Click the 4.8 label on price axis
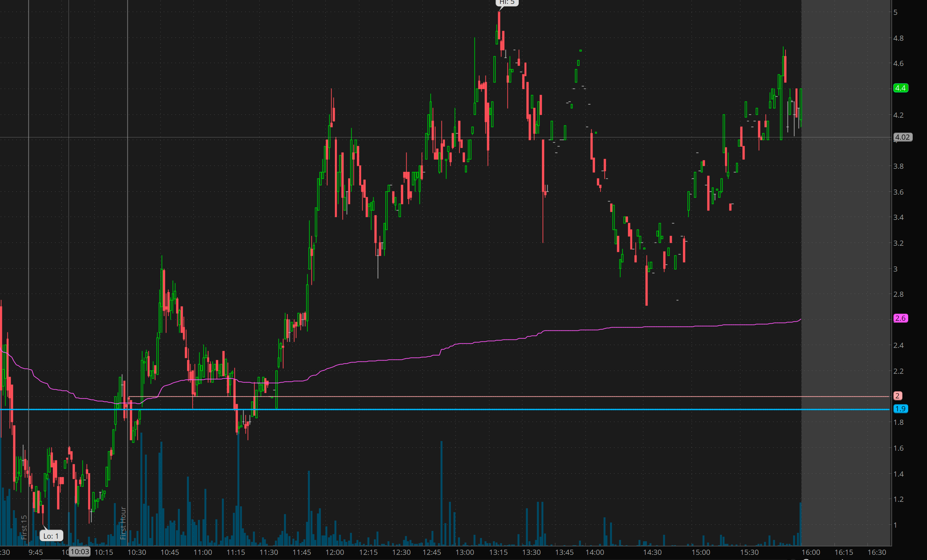This screenshot has width=927, height=560. (x=898, y=38)
